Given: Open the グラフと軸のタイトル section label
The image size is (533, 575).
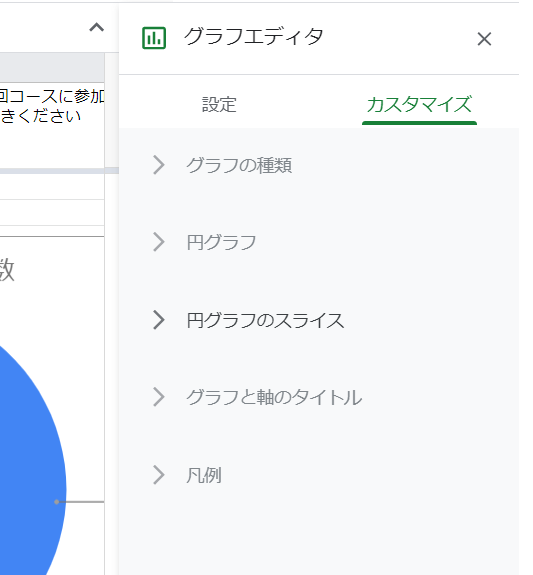Looking at the screenshot, I should pyautogui.click(x=274, y=398).
